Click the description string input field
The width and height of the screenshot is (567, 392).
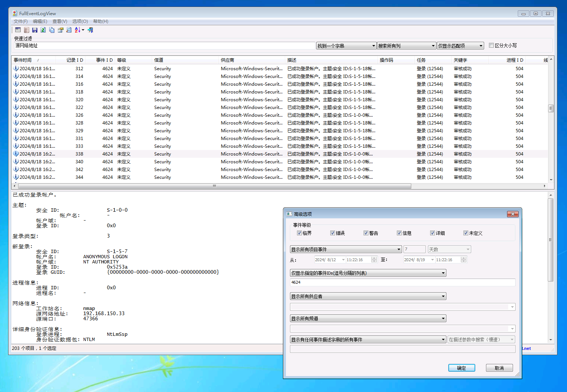click(402, 349)
